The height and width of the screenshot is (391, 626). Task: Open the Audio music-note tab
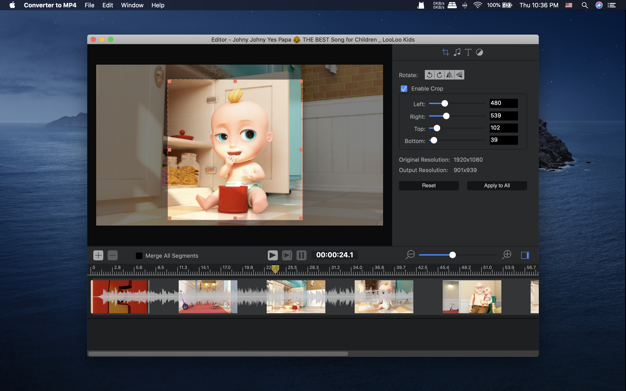click(457, 52)
